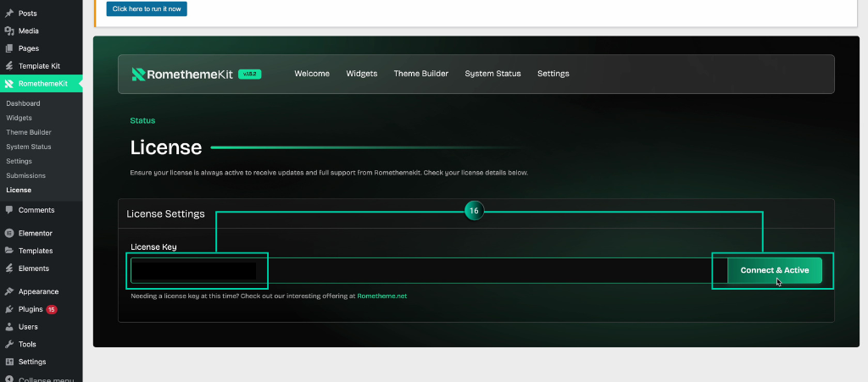Click the Template Kit icon
The image size is (868, 382).
[8, 66]
